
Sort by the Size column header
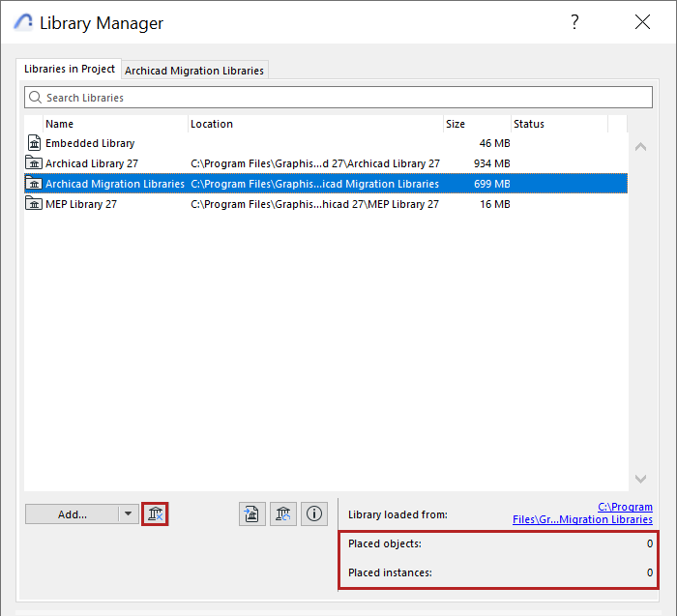click(x=477, y=124)
